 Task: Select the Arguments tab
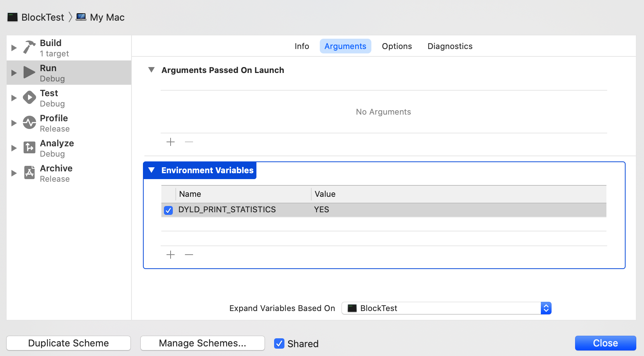tap(345, 46)
